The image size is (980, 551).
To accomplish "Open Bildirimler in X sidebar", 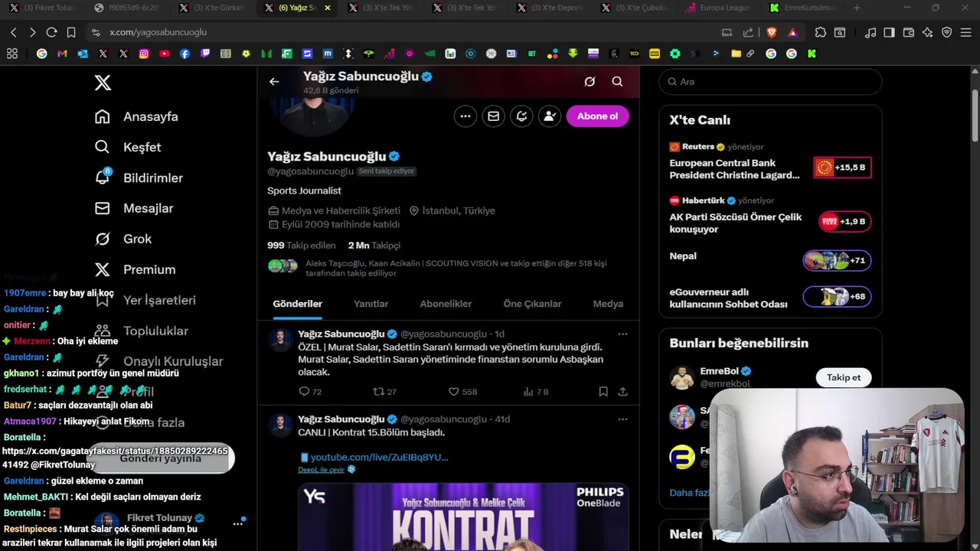I will 139,178.
